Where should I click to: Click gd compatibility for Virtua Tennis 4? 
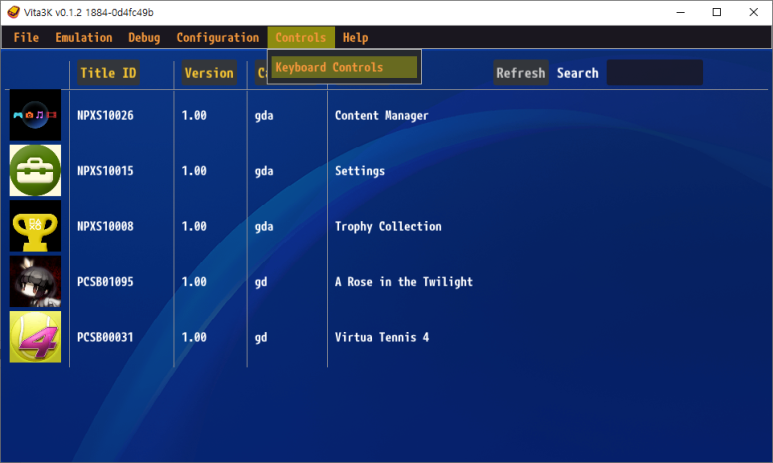261,338
